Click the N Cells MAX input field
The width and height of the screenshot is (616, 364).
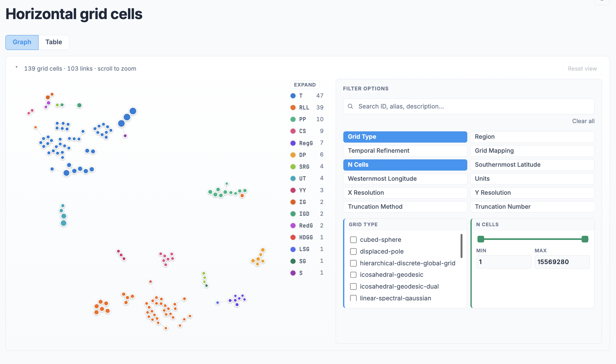coord(562,262)
